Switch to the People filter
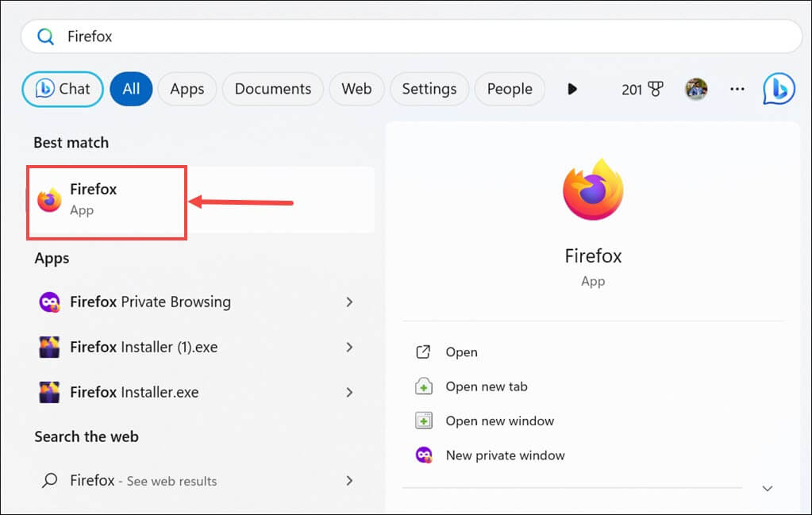The height and width of the screenshot is (515, 812). click(510, 89)
